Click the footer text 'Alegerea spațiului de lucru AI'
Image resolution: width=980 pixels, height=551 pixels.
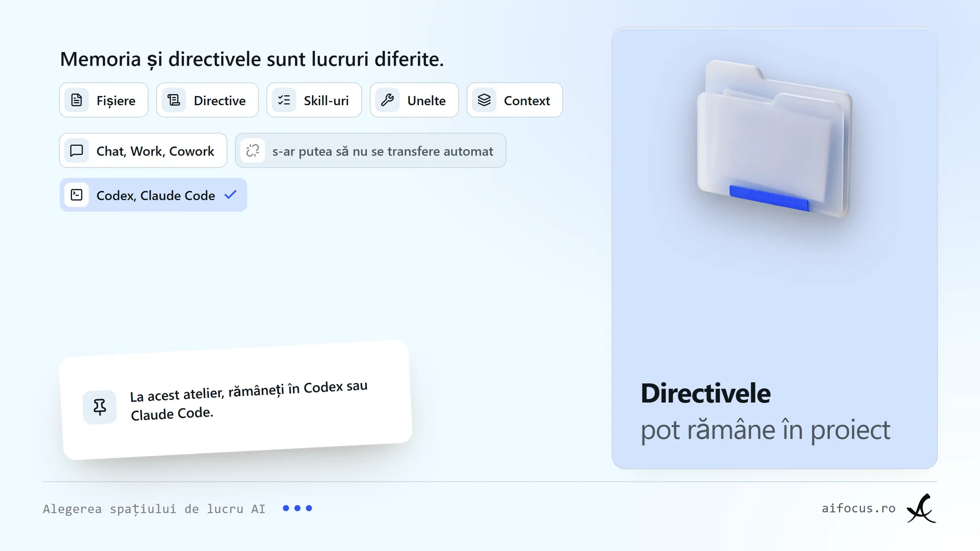154,509
